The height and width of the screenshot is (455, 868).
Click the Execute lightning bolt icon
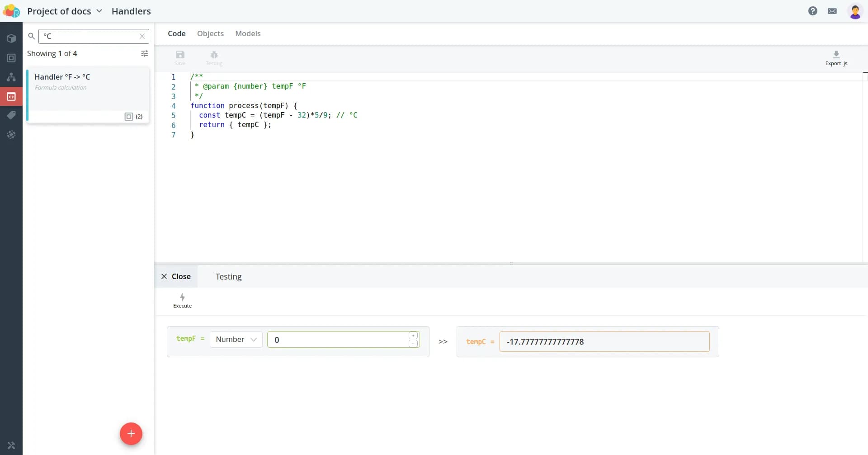pos(182,297)
